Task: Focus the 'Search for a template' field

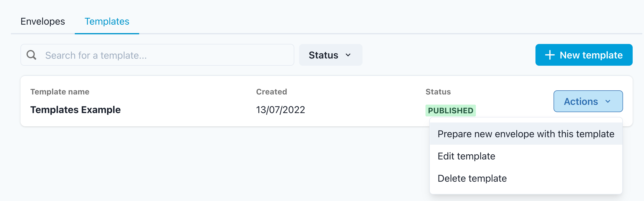Action: pos(165,55)
